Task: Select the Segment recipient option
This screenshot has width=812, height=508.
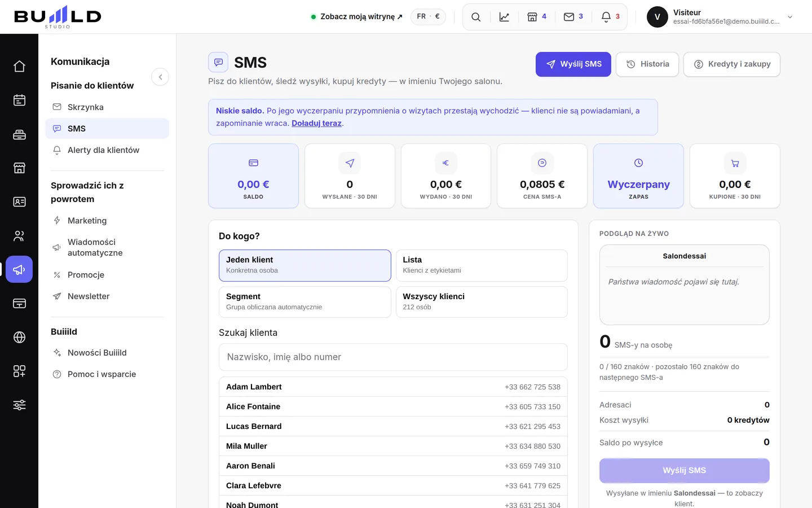Action: point(304,302)
